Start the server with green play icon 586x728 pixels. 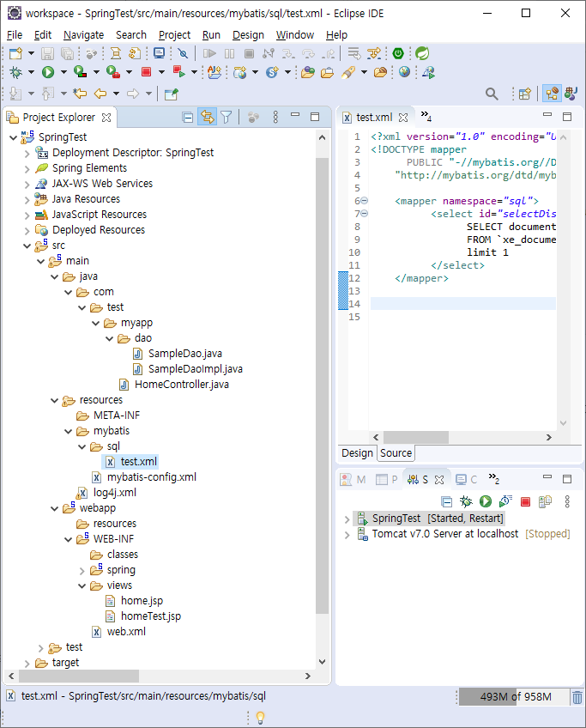486,501
